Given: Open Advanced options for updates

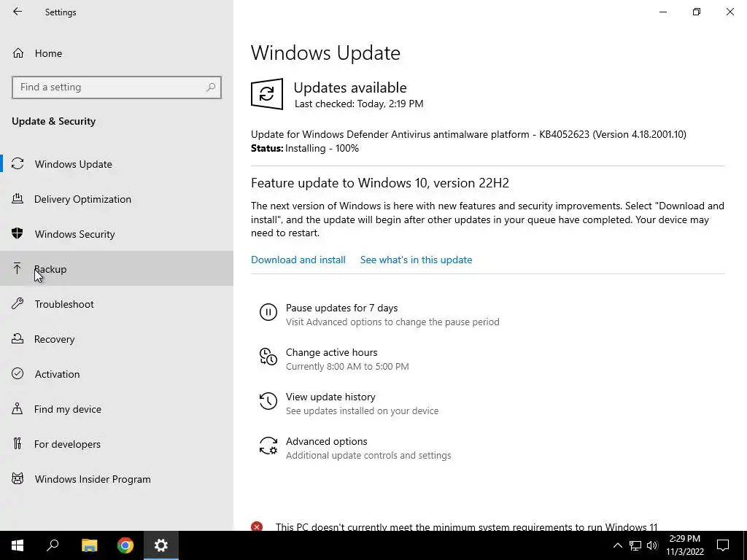Looking at the screenshot, I should tap(326, 441).
